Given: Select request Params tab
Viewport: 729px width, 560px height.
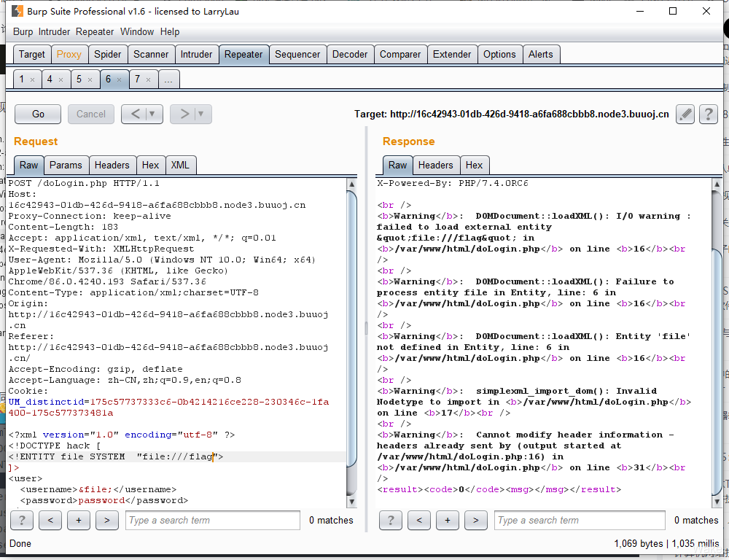Looking at the screenshot, I should click(x=66, y=165).
